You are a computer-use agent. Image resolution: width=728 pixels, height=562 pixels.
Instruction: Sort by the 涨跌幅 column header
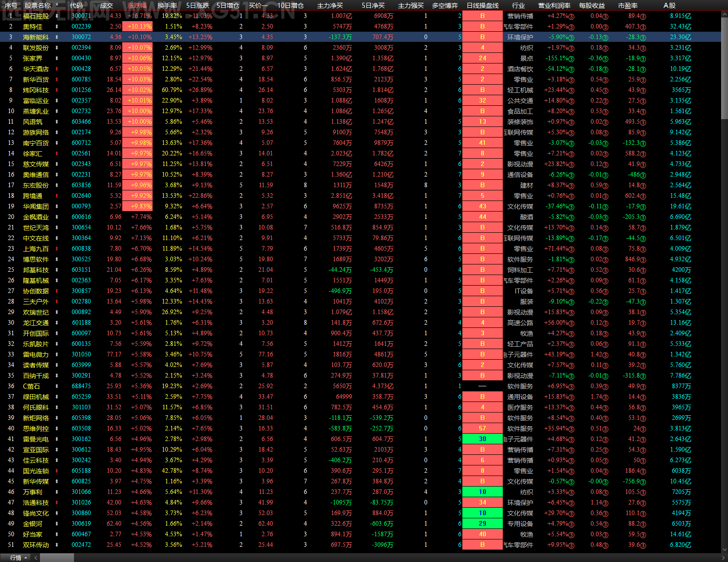tap(137, 6)
